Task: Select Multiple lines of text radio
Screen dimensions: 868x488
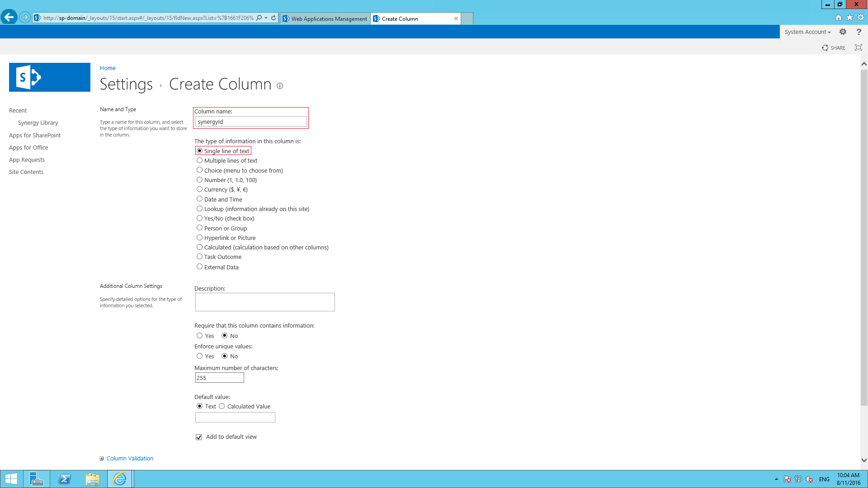Action: click(x=199, y=160)
